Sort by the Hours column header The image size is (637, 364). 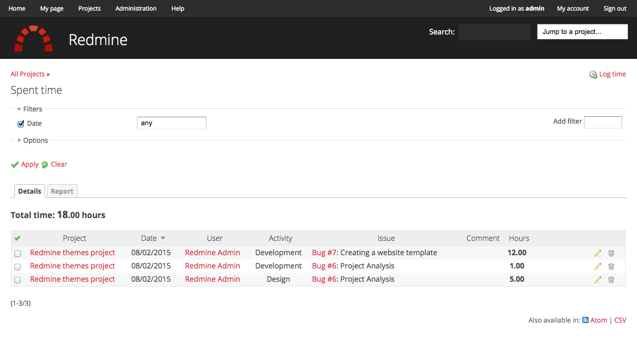pyautogui.click(x=519, y=238)
